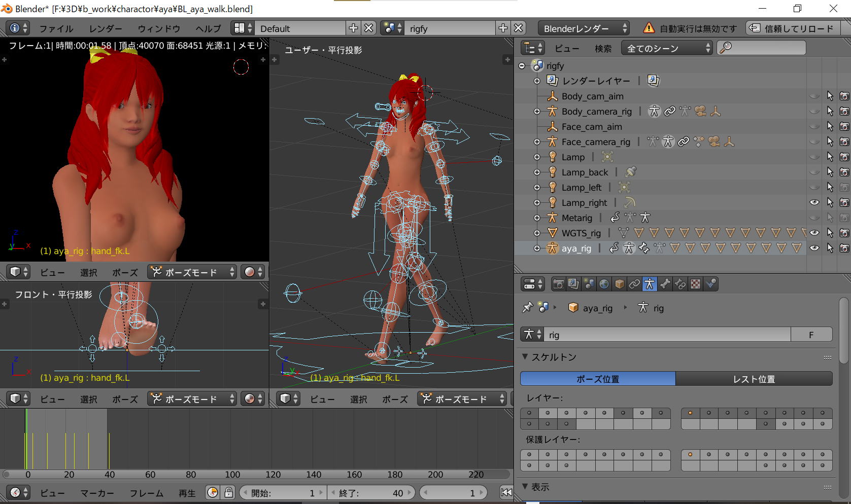Toggle render camera icon for Body_cam_aim
Viewport: 851px width, 504px height.
(844, 96)
